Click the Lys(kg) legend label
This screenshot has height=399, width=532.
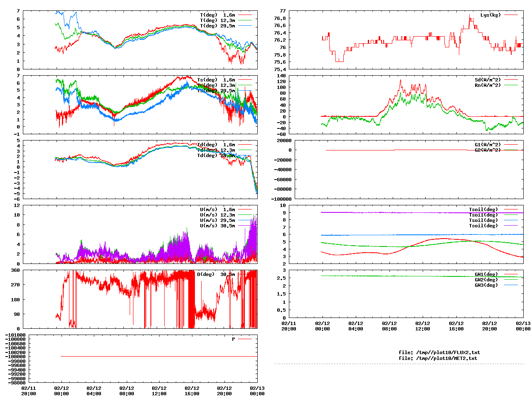tap(491, 15)
